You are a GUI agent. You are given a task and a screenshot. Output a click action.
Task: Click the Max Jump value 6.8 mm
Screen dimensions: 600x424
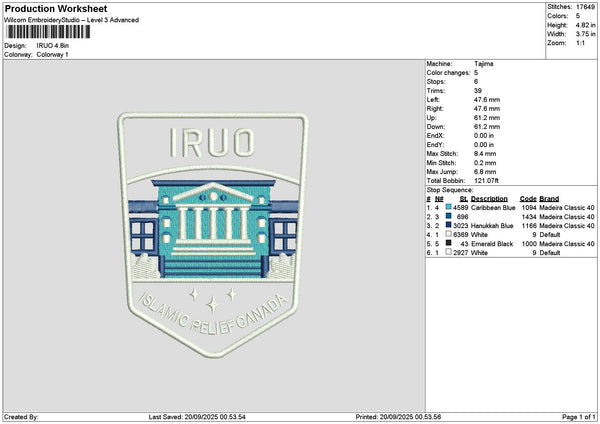coord(485,172)
